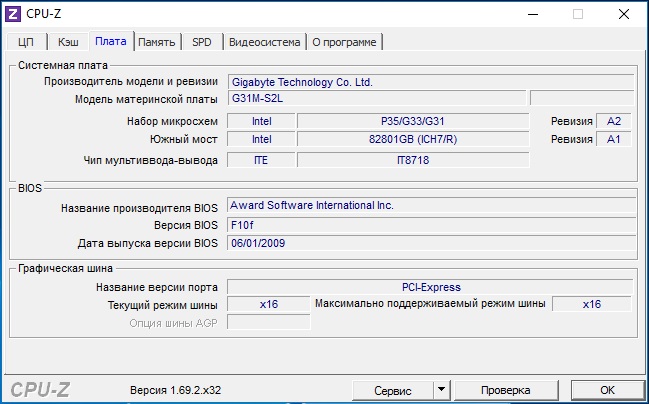The height and width of the screenshot is (404, 649).
Task: Open the Видеосистема tab
Action: click(x=264, y=42)
